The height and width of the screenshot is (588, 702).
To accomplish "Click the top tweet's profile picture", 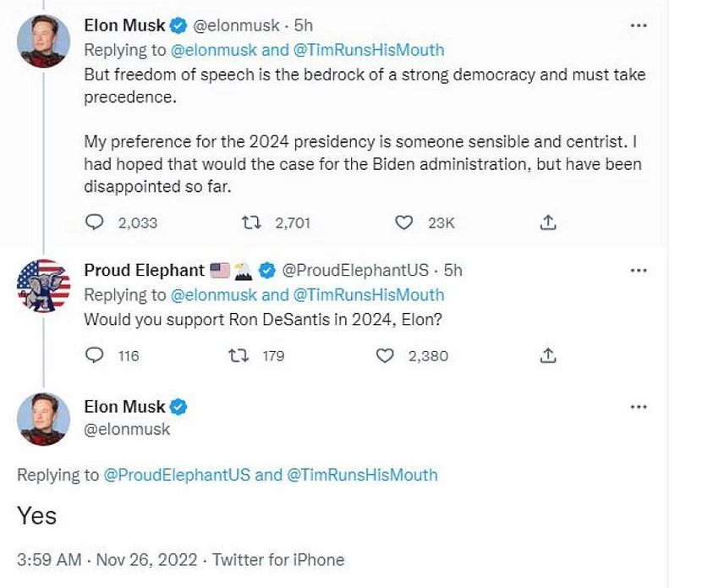I will click(43, 41).
